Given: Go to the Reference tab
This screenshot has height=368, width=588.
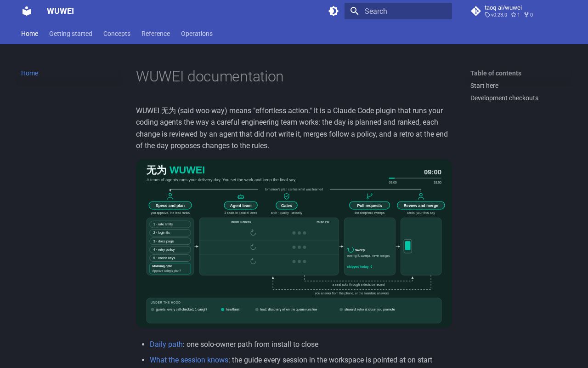Looking at the screenshot, I should (156, 34).
